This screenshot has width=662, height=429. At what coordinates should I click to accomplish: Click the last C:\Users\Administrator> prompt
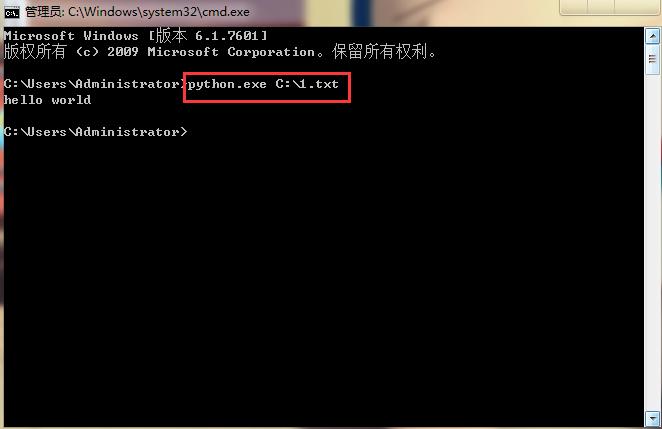[95, 132]
